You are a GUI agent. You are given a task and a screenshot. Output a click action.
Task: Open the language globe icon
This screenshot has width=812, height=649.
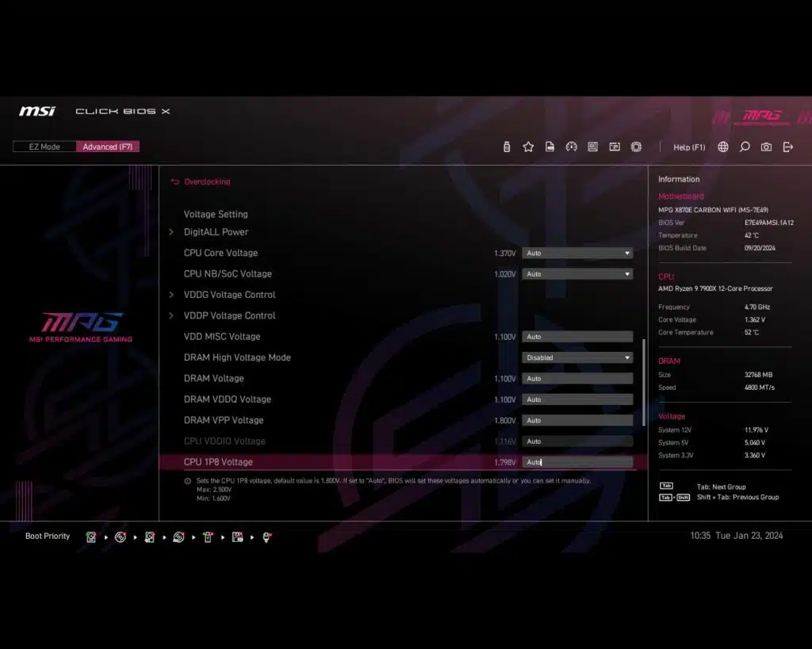coord(723,147)
